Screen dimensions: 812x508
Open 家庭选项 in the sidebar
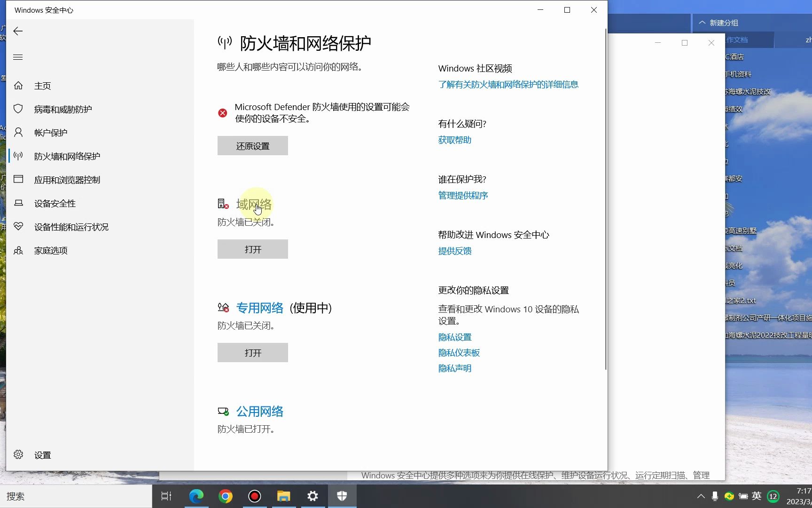(x=50, y=250)
